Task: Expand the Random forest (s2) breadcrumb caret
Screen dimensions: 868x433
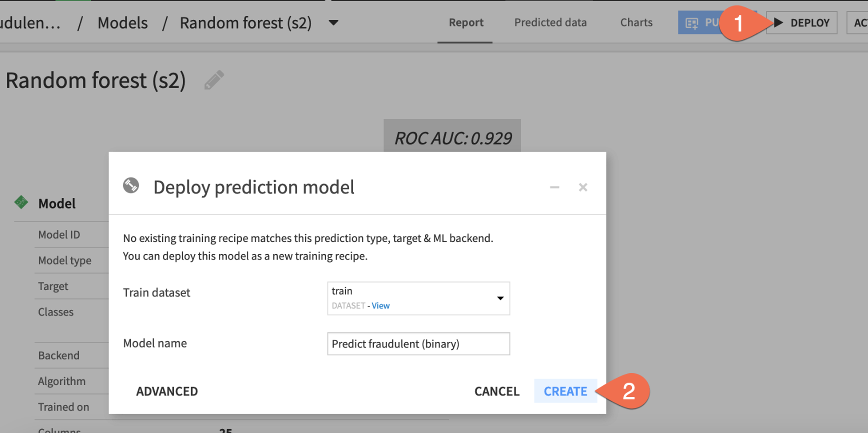Action: click(x=333, y=22)
